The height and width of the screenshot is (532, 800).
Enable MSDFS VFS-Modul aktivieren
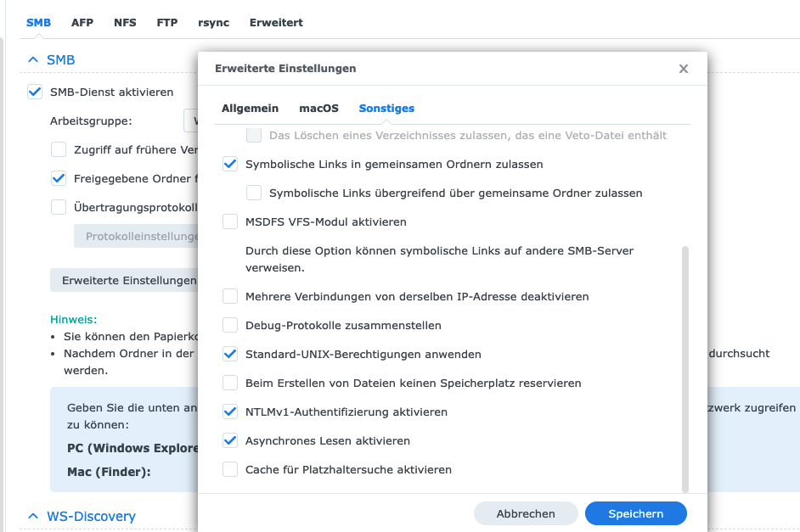(230, 222)
